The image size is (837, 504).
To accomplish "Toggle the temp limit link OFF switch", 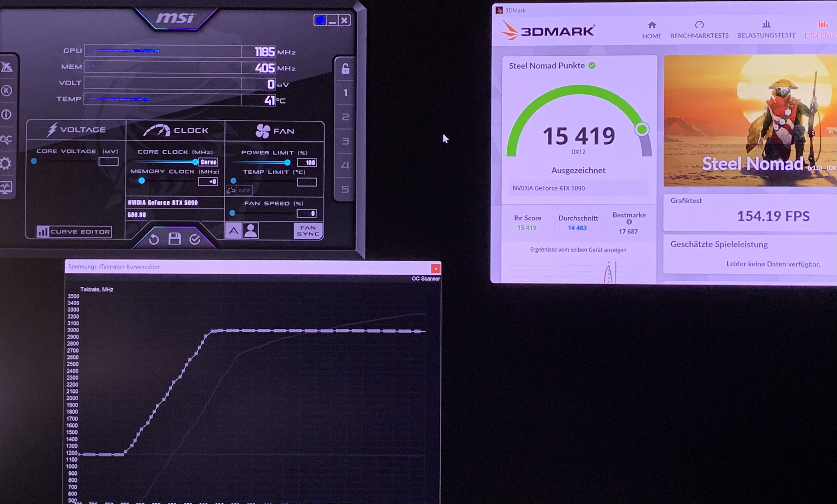I will pos(239,190).
